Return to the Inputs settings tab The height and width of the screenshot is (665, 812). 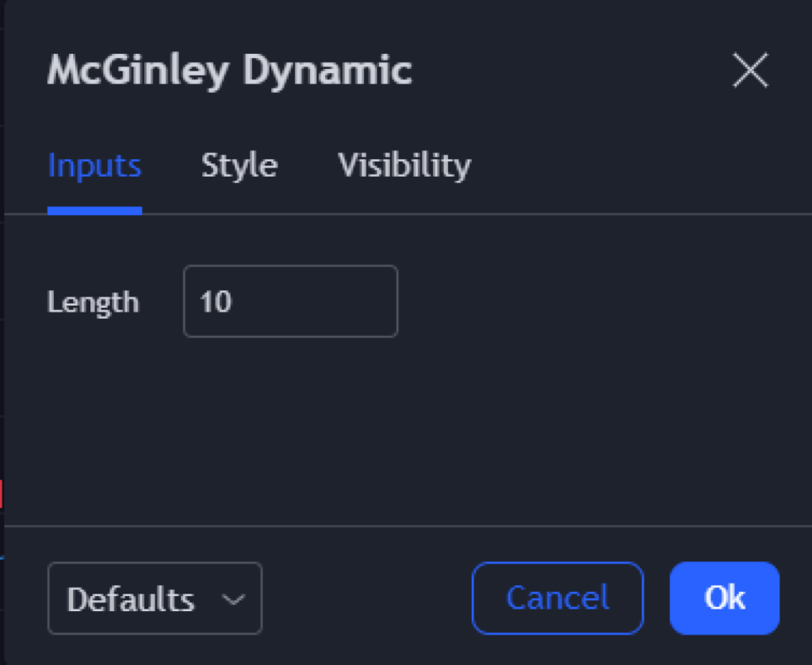point(94,166)
